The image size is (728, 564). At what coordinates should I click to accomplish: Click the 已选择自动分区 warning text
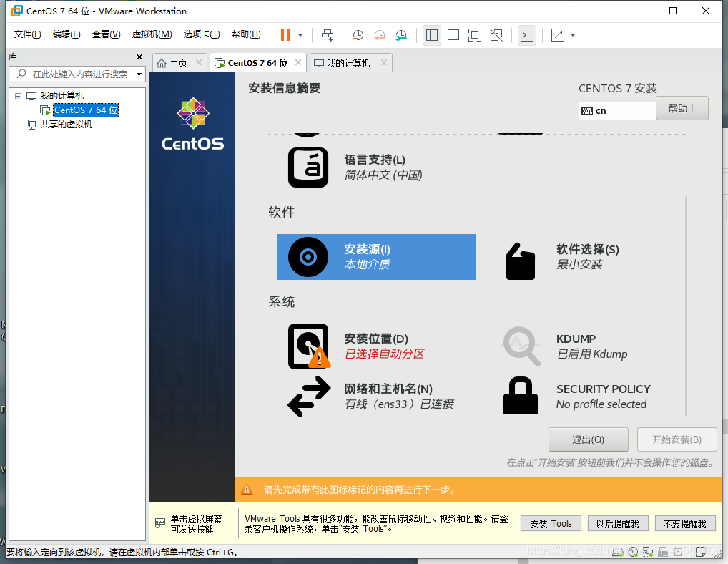pos(385,354)
